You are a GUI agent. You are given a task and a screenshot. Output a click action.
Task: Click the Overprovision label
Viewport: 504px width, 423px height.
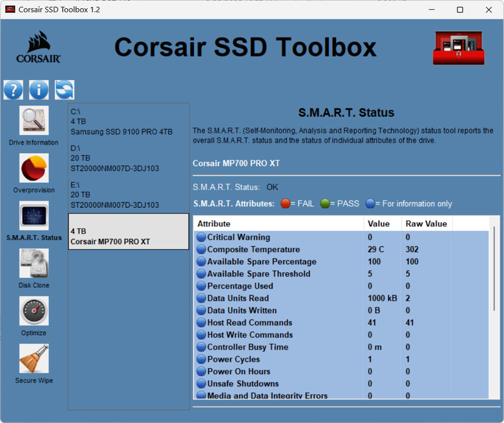pyautogui.click(x=34, y=190)
